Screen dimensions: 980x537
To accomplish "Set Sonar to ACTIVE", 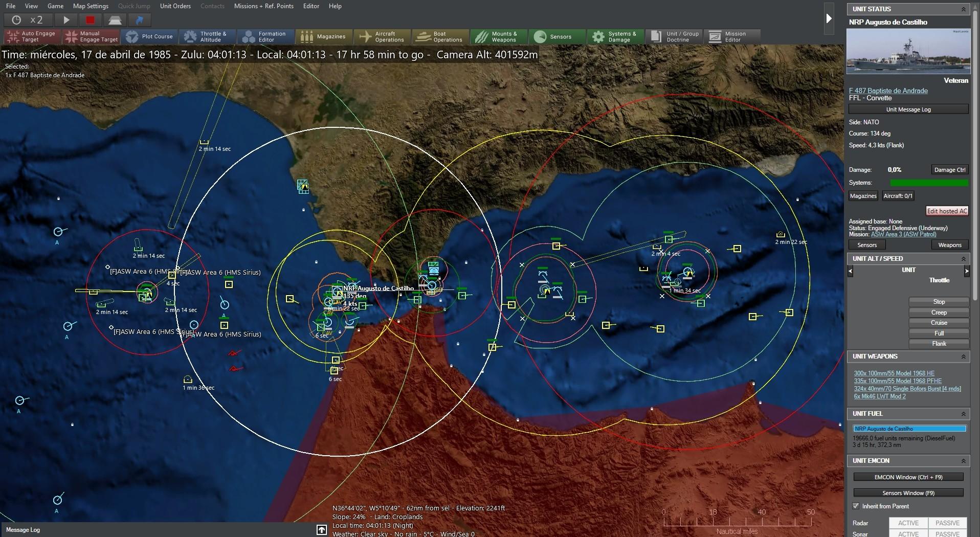I will point(908,533).
